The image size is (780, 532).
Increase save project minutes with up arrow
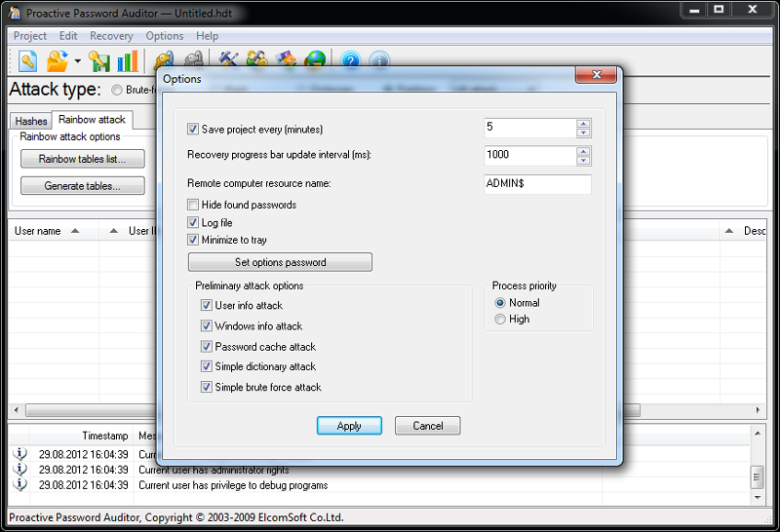(x=583, y=123)
